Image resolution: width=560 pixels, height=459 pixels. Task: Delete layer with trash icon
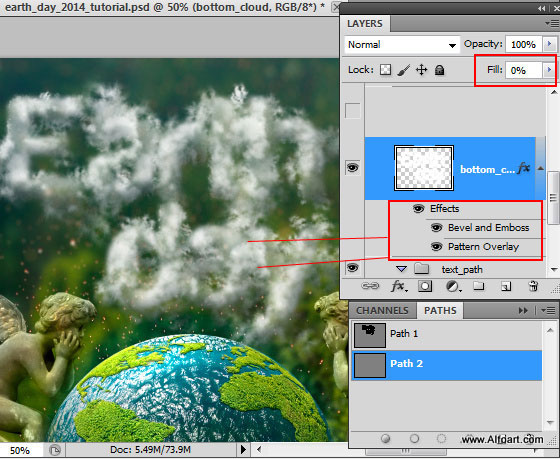(533, 286)
